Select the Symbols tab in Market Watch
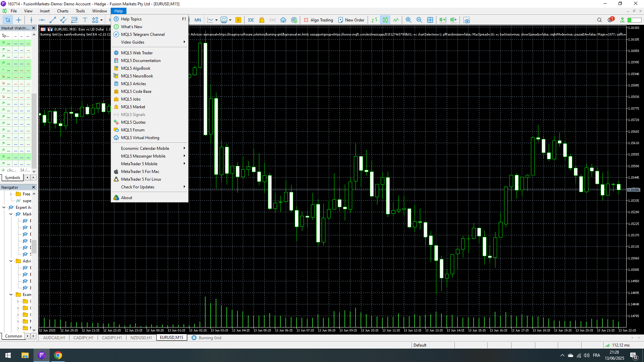Image resolution: width=644 pixels, height=362 pixels. coord(12,178)
